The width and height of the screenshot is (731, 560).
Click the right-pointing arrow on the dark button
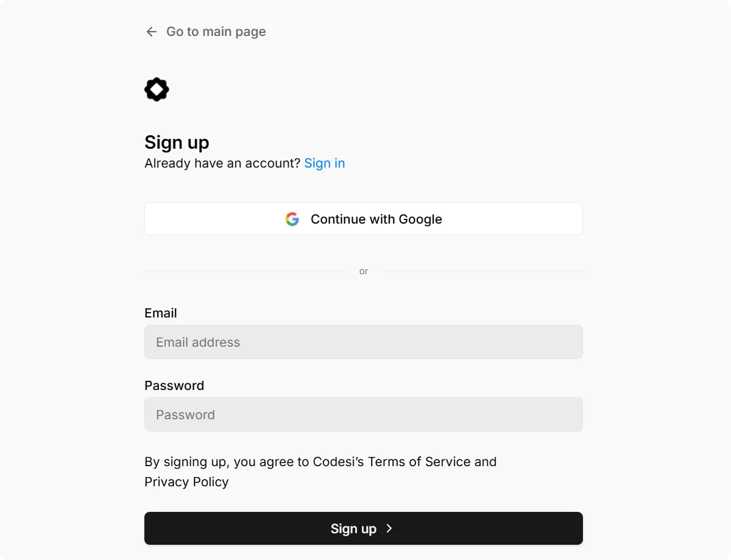click(x=389, y=528)
